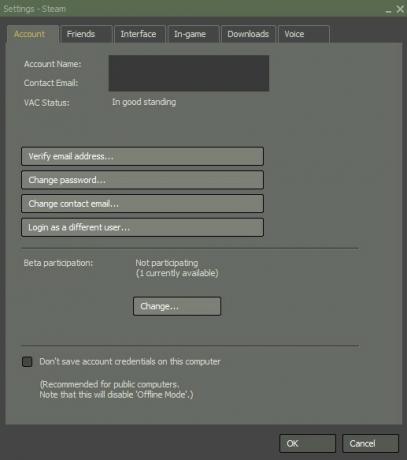Confirm settings with OK button
407x460 pixels.
pos(307,444)
